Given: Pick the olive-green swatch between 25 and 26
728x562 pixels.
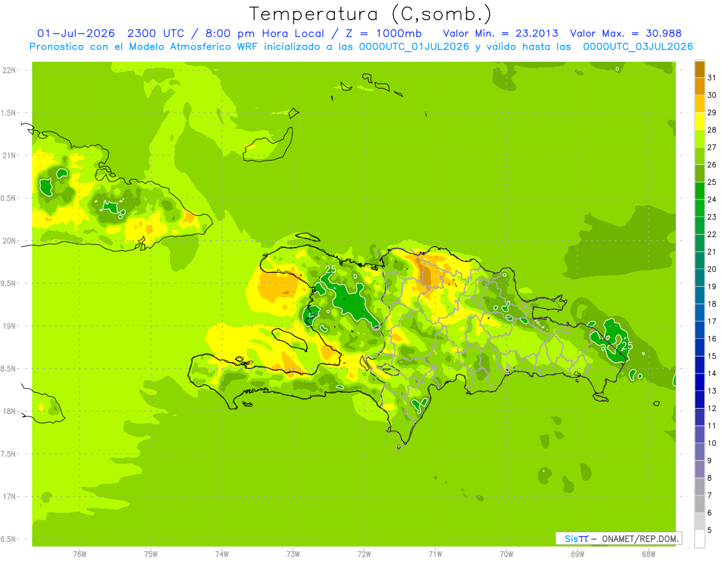Looking at the screenshot, I should [x=699, y=173].
